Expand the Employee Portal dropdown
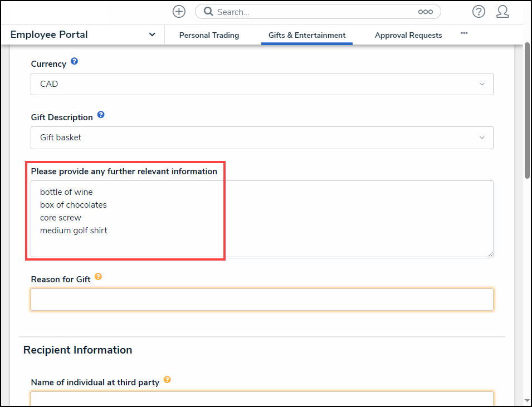532x407 pixels. tap(152, 35)
